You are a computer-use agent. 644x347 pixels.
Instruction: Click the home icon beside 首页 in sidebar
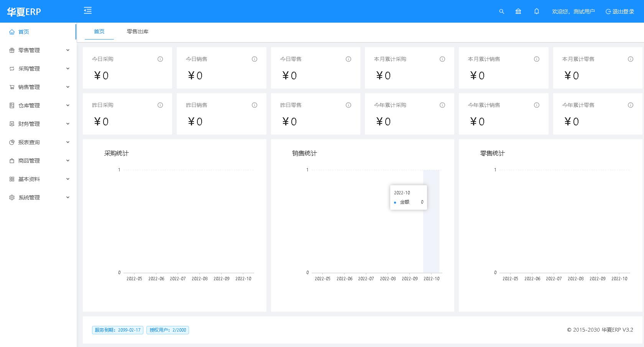coord(12,32)
